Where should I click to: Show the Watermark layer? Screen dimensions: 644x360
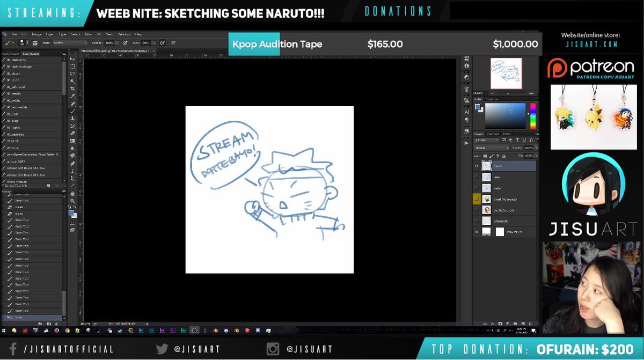click(x=477, y=221)
